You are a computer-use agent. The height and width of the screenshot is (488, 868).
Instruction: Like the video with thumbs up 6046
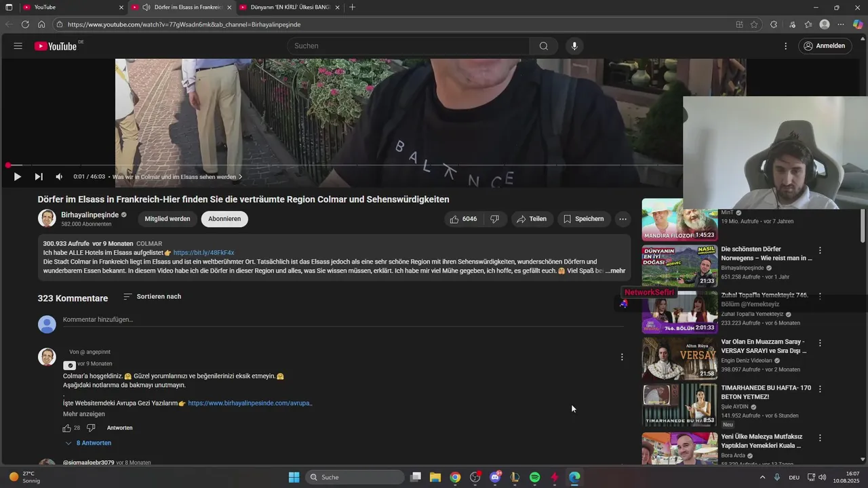464,219
